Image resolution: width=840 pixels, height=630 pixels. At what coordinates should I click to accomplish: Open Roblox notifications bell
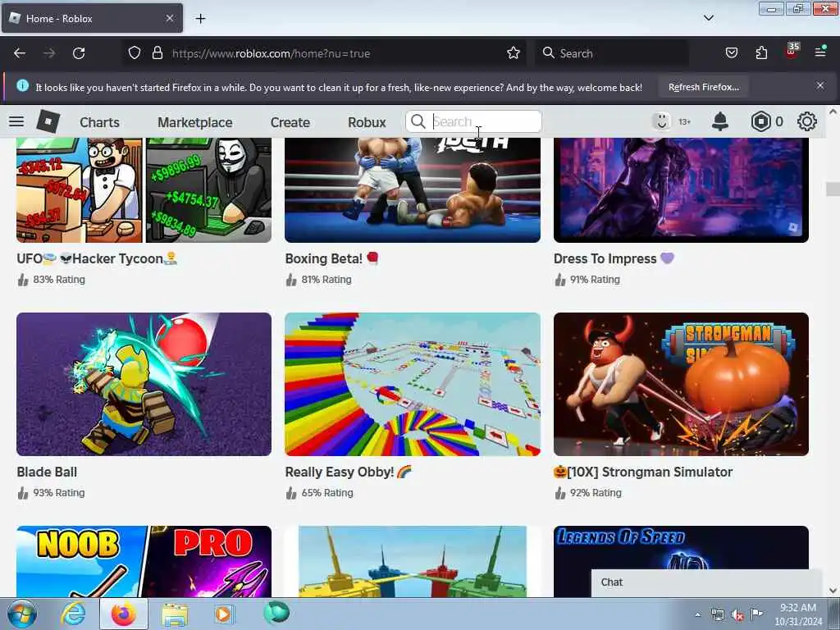click(720, 121)
